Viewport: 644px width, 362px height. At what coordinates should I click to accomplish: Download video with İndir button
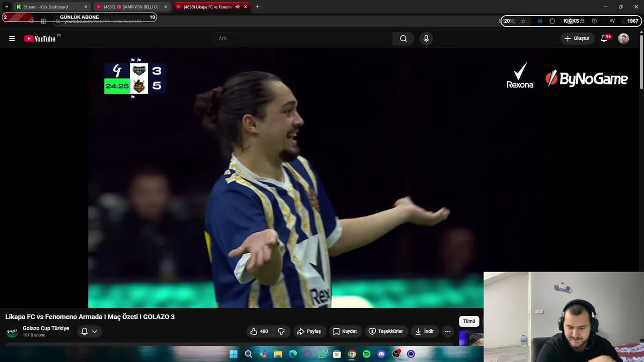point(424,331)
